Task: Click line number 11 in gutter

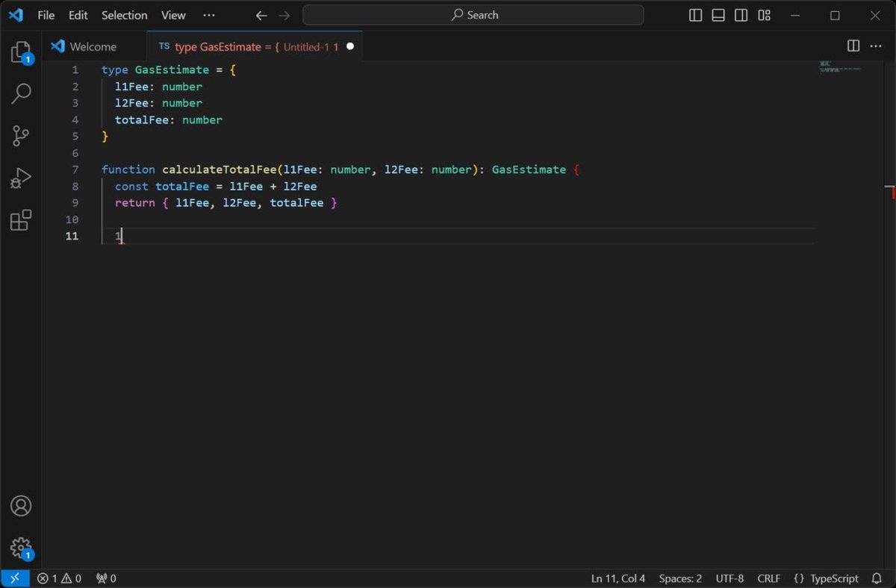Action: pos(72,237)
